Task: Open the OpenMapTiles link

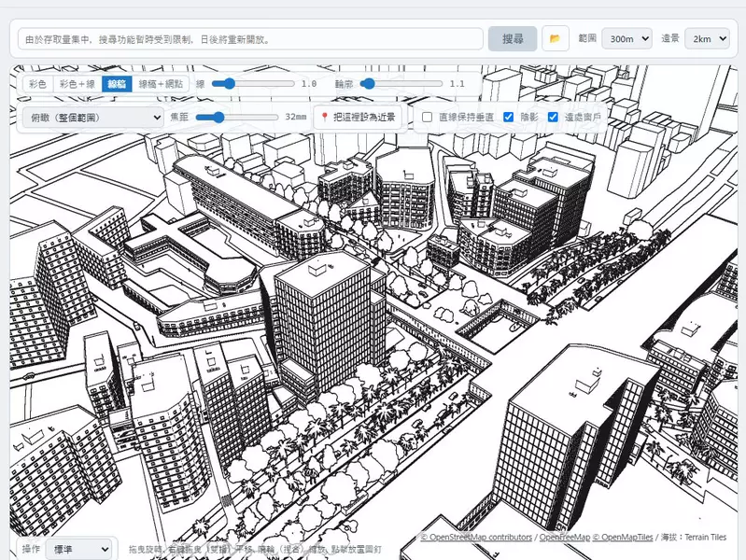Action: click(623, 538)
